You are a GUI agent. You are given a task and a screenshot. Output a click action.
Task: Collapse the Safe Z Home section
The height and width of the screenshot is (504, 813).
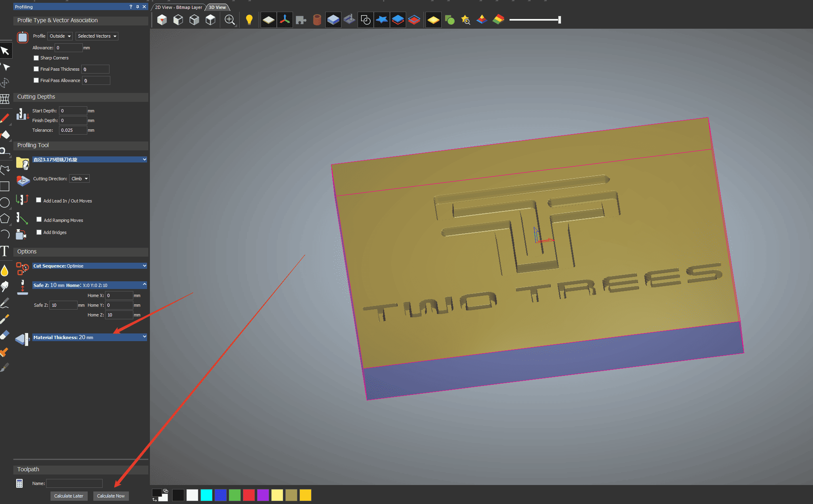(89, 285)
